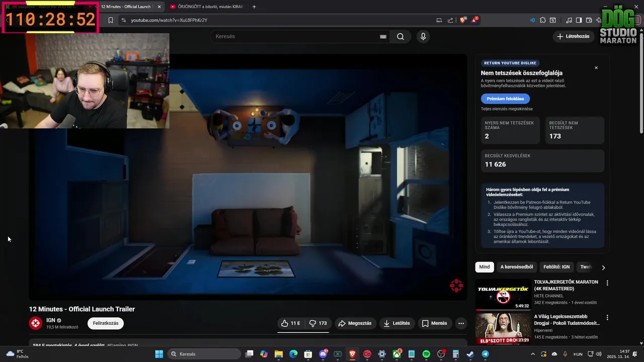This screenshot has width=644, height=362.
Task: Bookmark this page with the bookmark icon
Action: click(111, 20)
